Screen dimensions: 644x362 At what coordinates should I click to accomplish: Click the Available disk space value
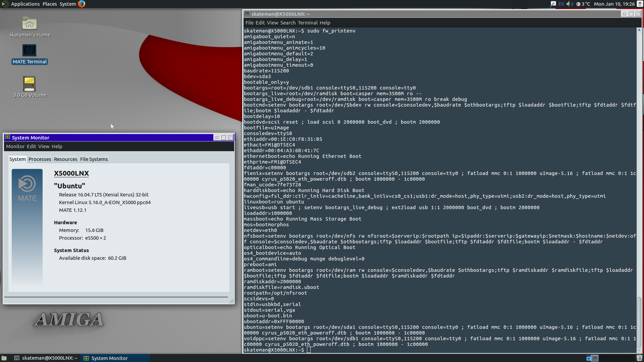click(x=117, y=258)
